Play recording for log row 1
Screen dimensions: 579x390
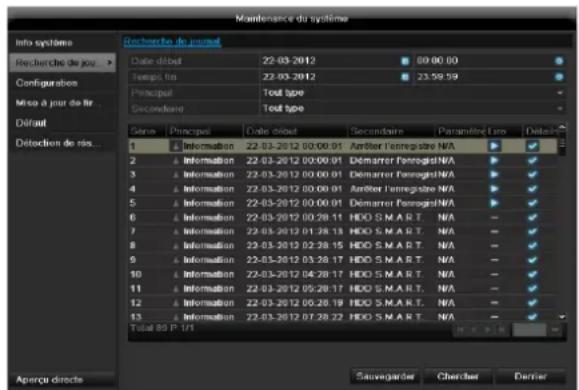click(x=494, y=146)
